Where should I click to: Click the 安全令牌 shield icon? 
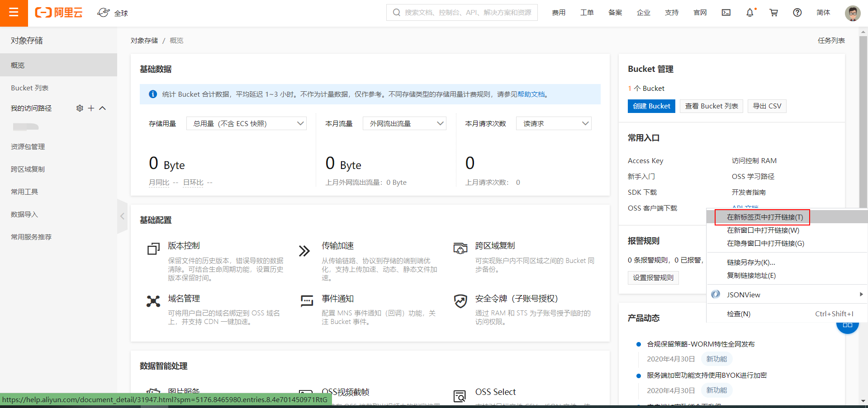[460, 301]
